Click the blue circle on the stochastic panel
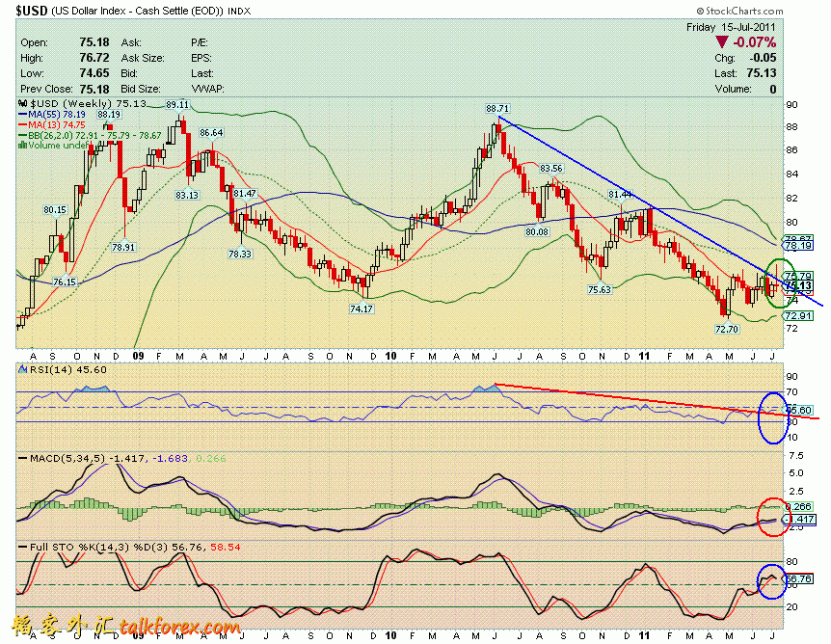 click(769, 580)
